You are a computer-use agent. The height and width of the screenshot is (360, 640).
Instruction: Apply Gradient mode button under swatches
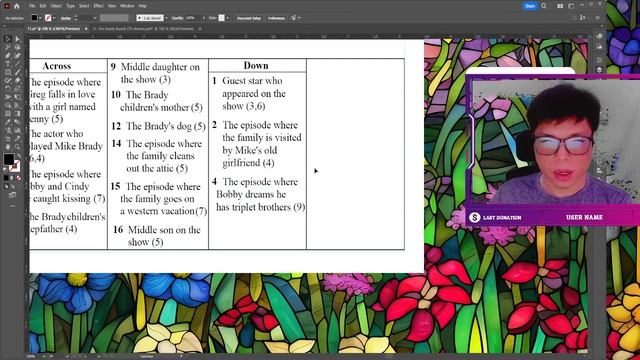point(12,178)
